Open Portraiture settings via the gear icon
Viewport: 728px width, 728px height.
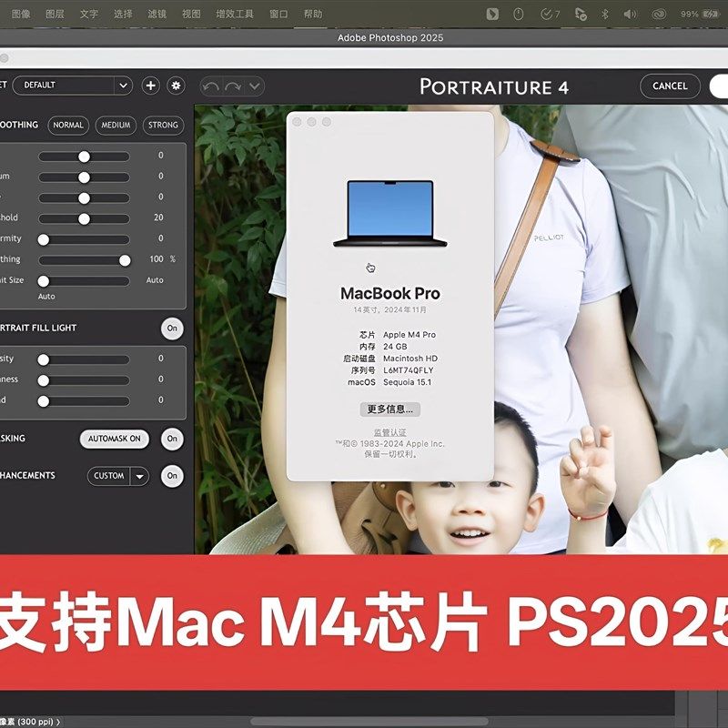click(174, 86)
